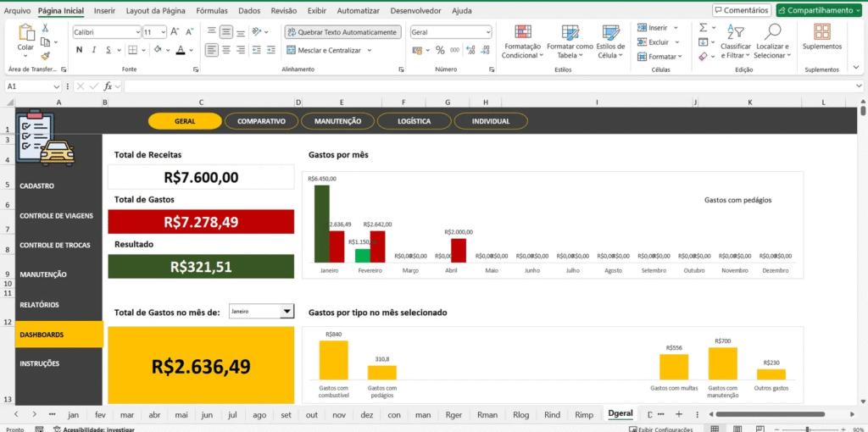
Task: Click the Cut scissors icon
Action: [x=45, y=28]
